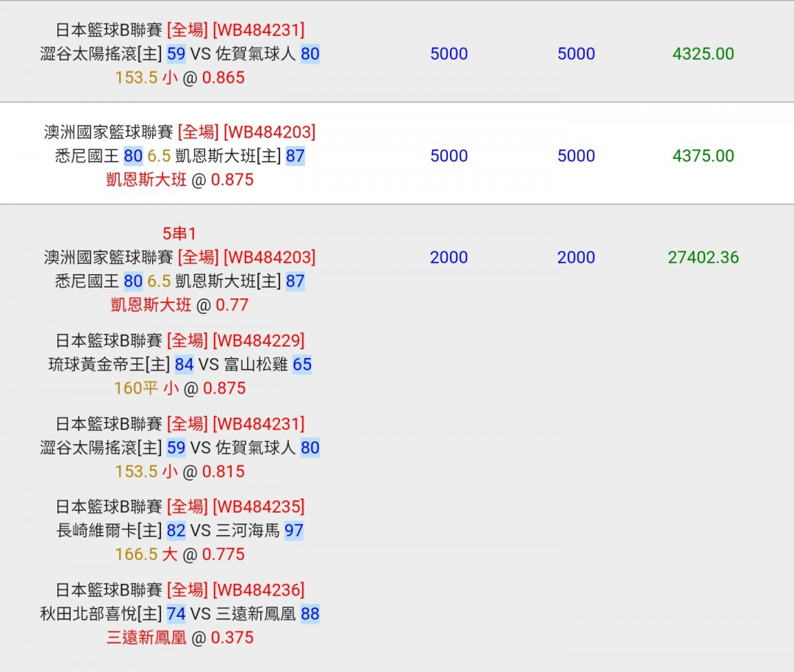
Task: Open match code WB484235
Action: click(258, 507)
